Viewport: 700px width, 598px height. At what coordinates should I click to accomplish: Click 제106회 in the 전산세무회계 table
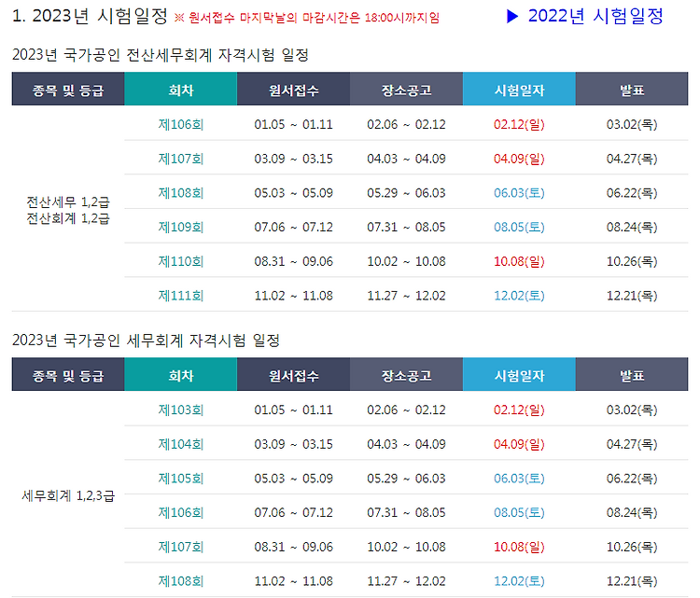181,124
